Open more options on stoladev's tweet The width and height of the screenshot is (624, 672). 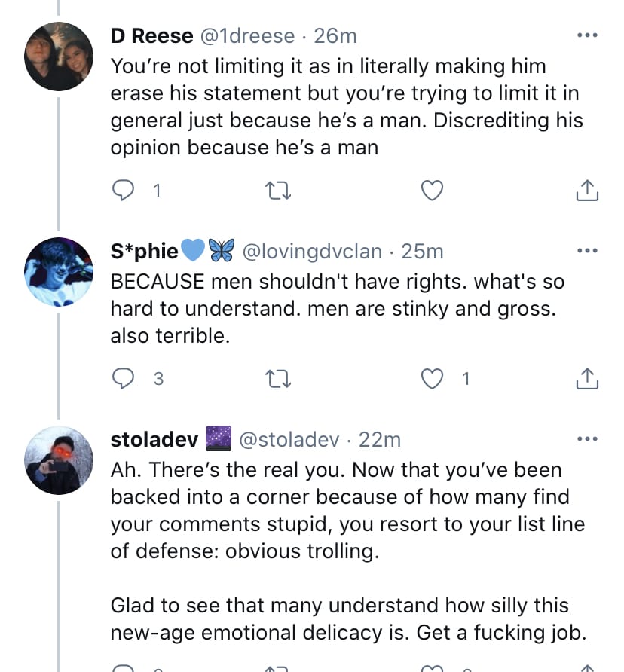coord(586,439)
